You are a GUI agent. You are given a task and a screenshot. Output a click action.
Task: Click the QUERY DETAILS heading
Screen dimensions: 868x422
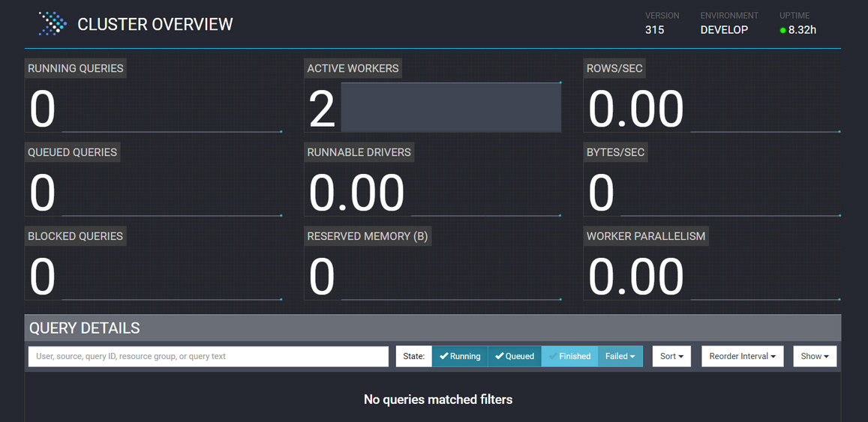tap(84, 328)
